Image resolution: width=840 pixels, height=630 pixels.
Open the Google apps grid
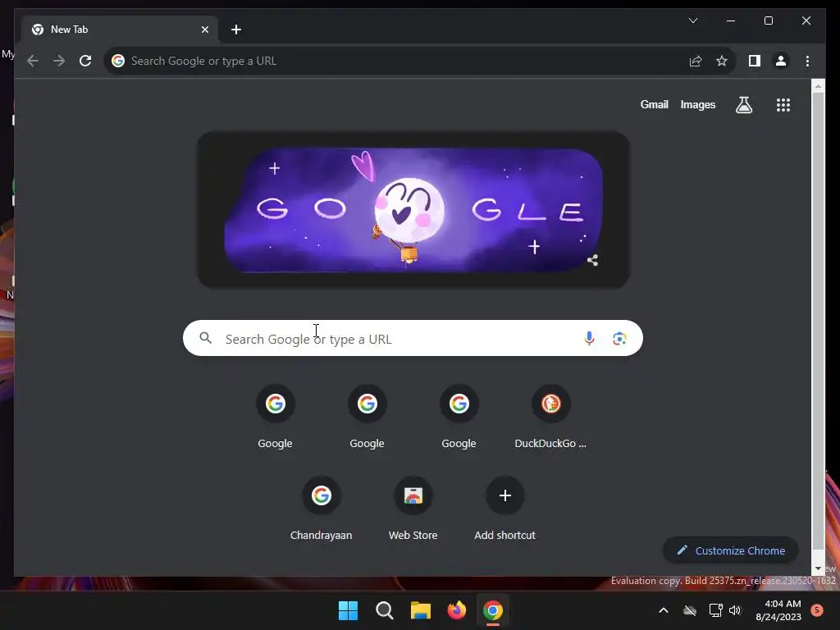[783, 105]
